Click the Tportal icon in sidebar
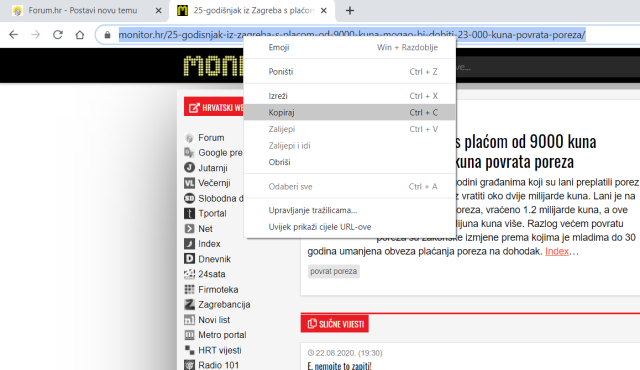 click(189, 213)
